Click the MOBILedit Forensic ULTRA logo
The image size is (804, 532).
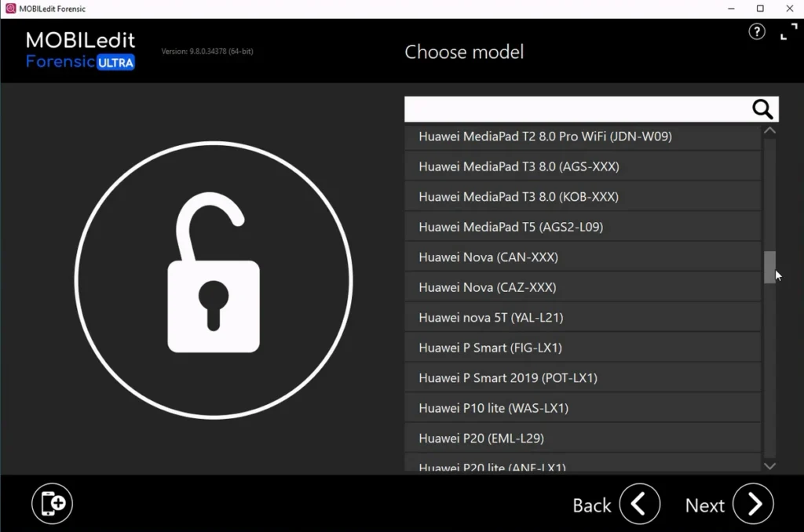pyautogui.click(x=81, y=50)
